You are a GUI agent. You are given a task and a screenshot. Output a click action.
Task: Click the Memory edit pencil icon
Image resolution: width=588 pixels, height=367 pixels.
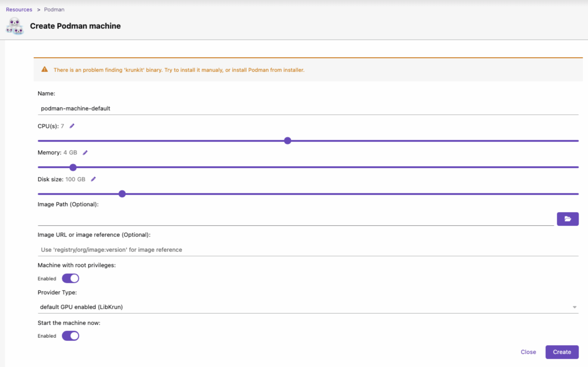[85, 153]
